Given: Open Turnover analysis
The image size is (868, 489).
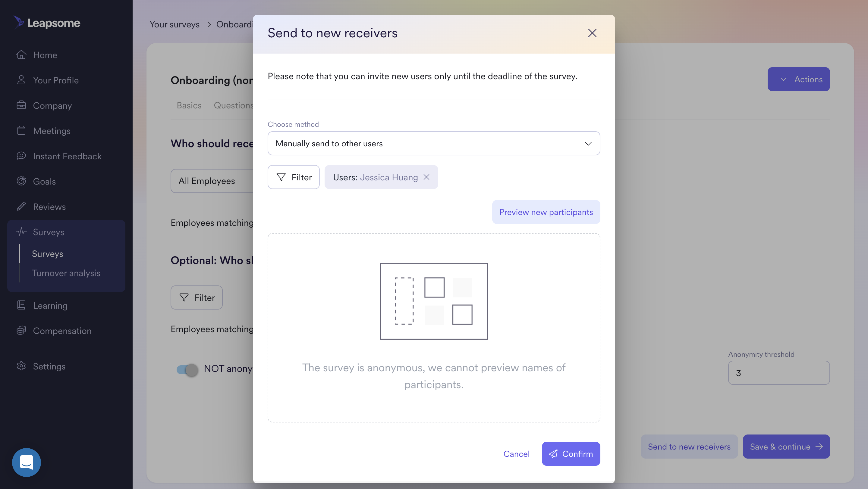Looking at the screenshot, I should tap(66, 273).
